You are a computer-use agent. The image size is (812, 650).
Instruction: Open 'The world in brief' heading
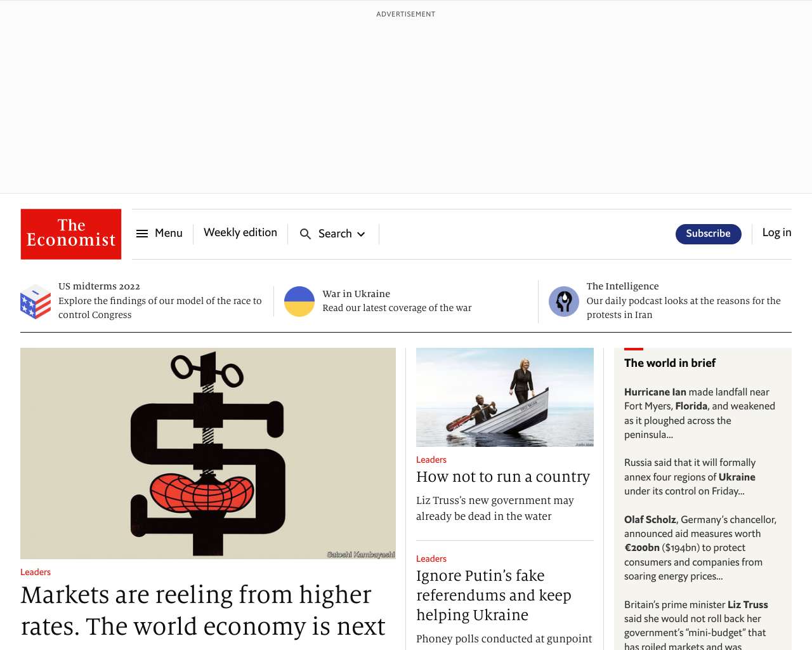[x=670, y=363]
